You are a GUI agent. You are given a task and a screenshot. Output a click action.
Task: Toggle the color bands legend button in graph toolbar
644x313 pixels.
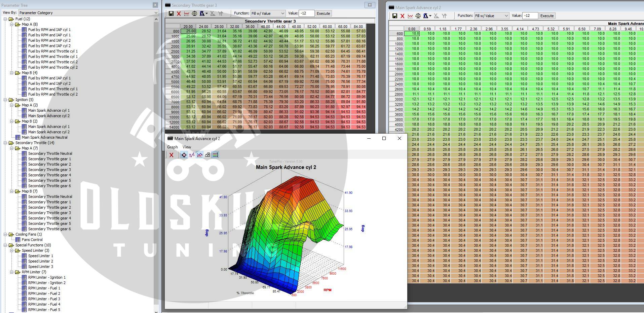pyautogui.click(x=215, y=155)
